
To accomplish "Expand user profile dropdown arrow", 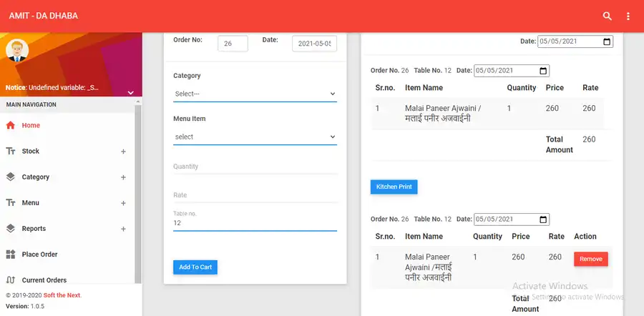I will pyautogui.click(x=130, y=92).
